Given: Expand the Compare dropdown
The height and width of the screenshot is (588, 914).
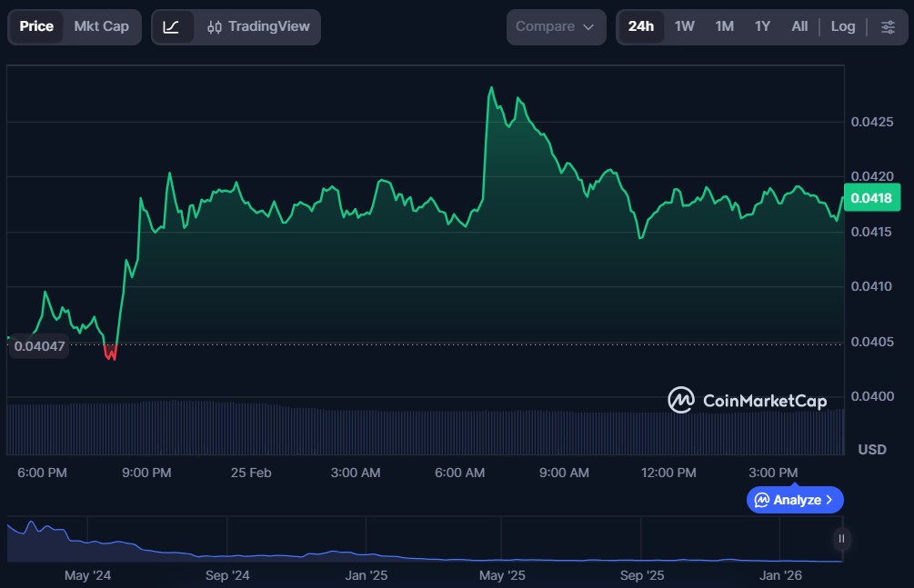Looking at the screenshot, I should tap(555, 26).
